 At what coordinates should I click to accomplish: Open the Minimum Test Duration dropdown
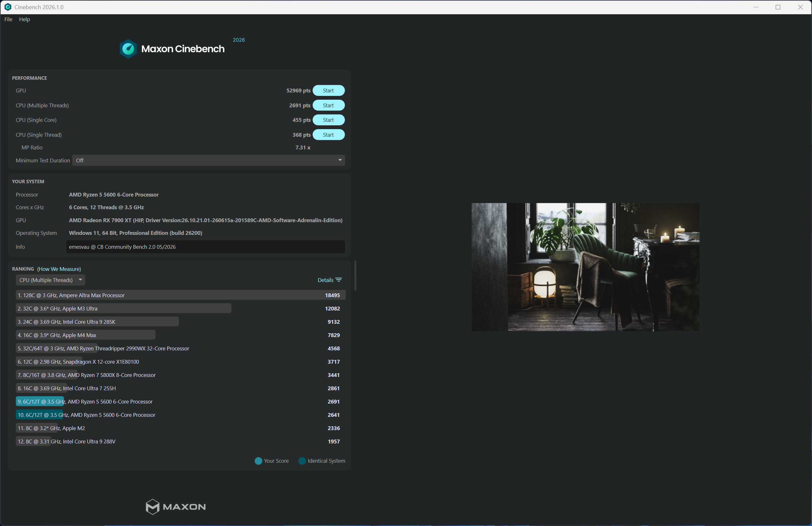(x=208, y=160)
